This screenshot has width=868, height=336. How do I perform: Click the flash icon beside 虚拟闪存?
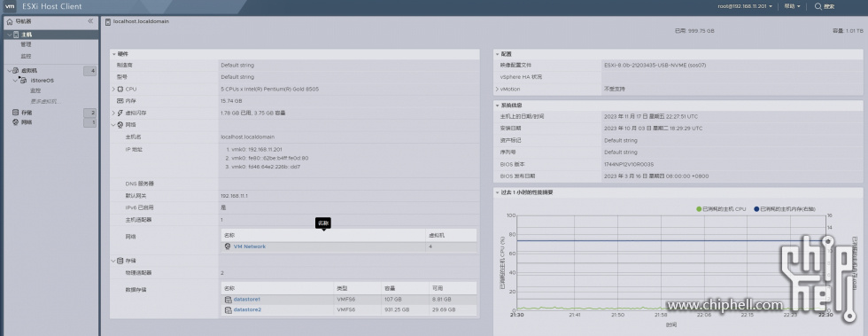(120, 113)
